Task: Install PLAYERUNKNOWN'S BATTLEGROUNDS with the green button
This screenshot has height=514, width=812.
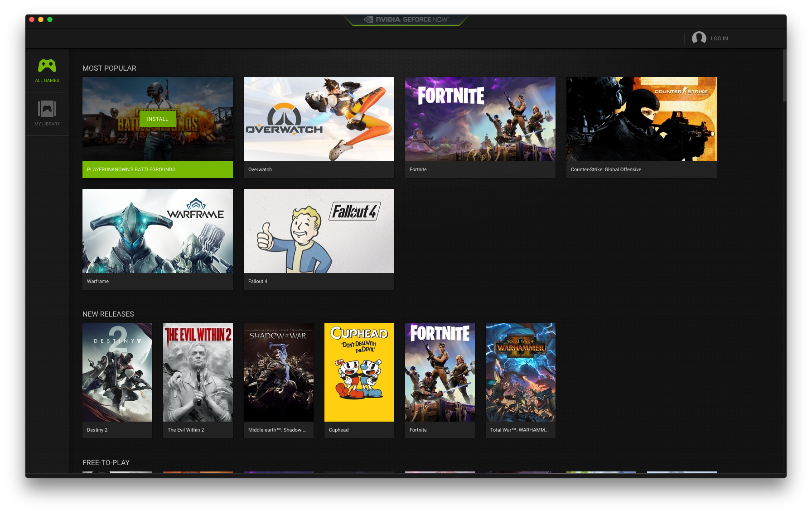Action: click(x=157, y=119)
